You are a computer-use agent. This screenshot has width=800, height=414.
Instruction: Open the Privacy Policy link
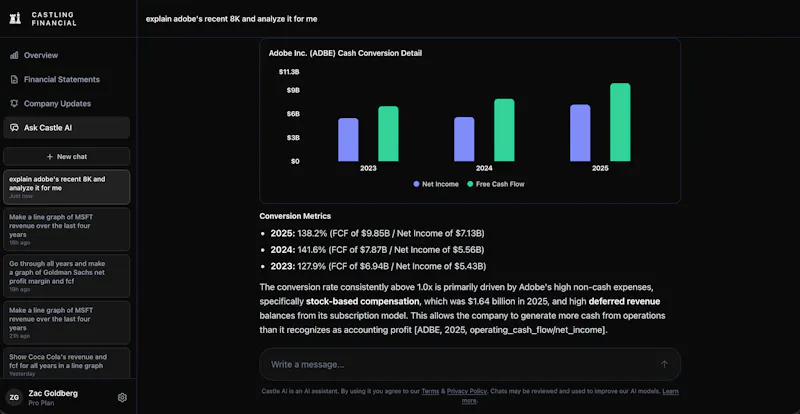[467, 392]
